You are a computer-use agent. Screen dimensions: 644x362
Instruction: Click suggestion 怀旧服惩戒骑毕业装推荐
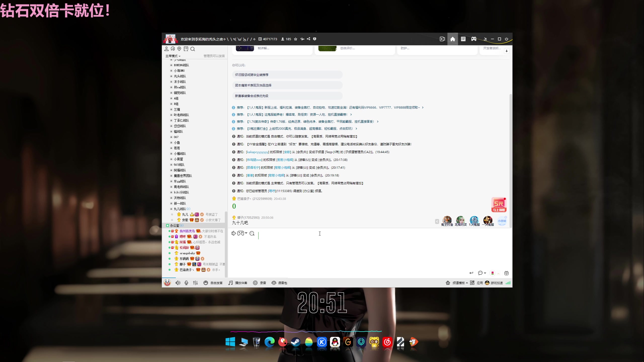pos(252,75)
